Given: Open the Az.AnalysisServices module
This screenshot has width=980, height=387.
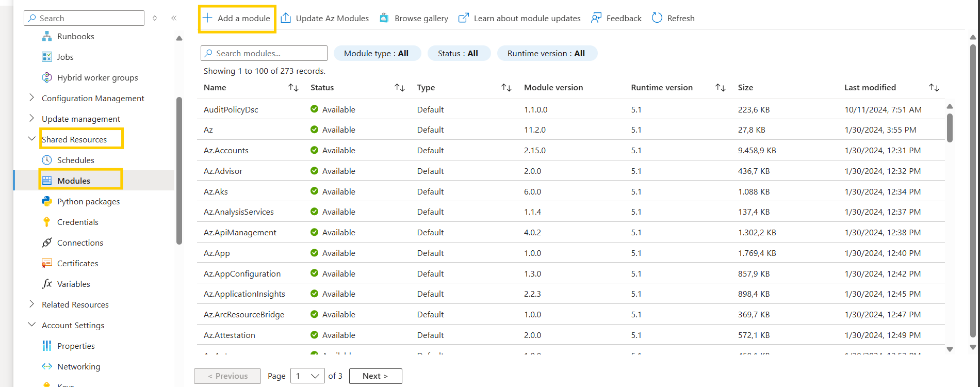Looking at the screenshot, I should coord(238,212).
